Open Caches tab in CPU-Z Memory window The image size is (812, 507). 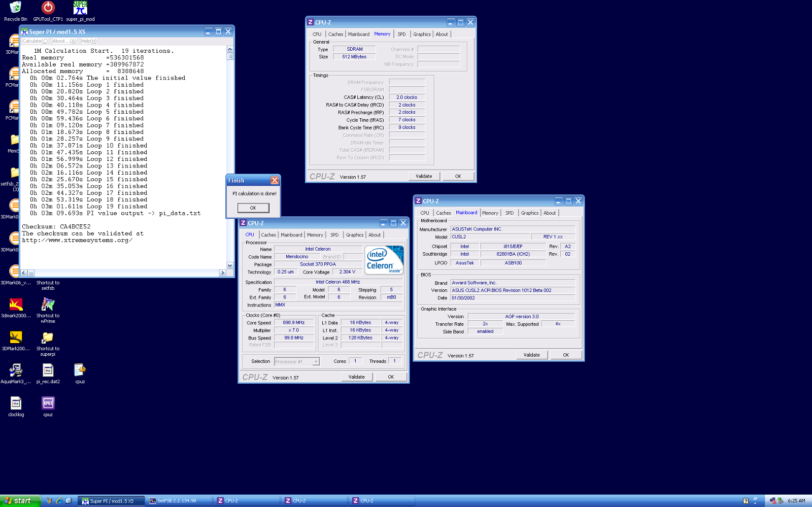(x=335, y=35)
